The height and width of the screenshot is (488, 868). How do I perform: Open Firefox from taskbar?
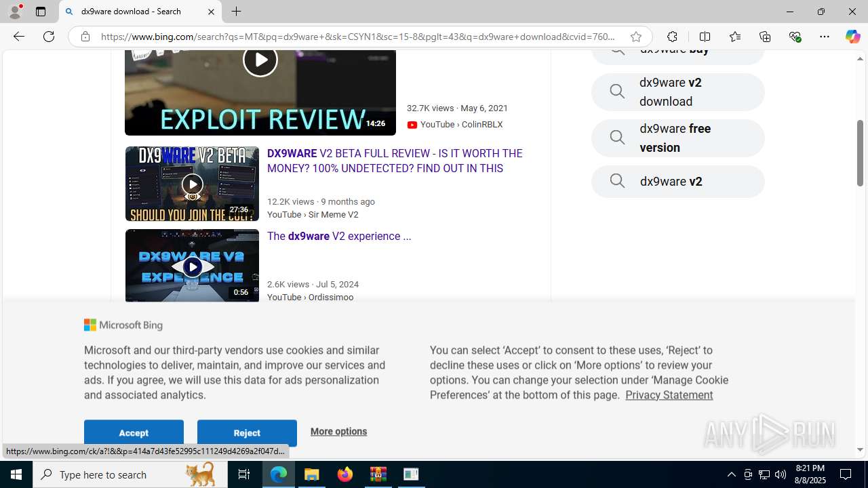pyautogui.click(x=345, y=474)
